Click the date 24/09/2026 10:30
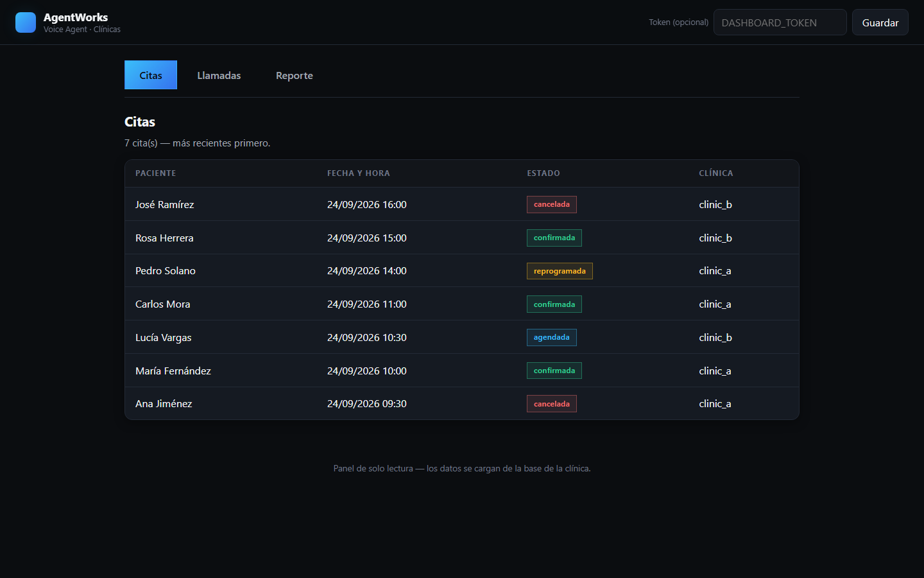This screenshot has height=578, width=924. (367, 338)
